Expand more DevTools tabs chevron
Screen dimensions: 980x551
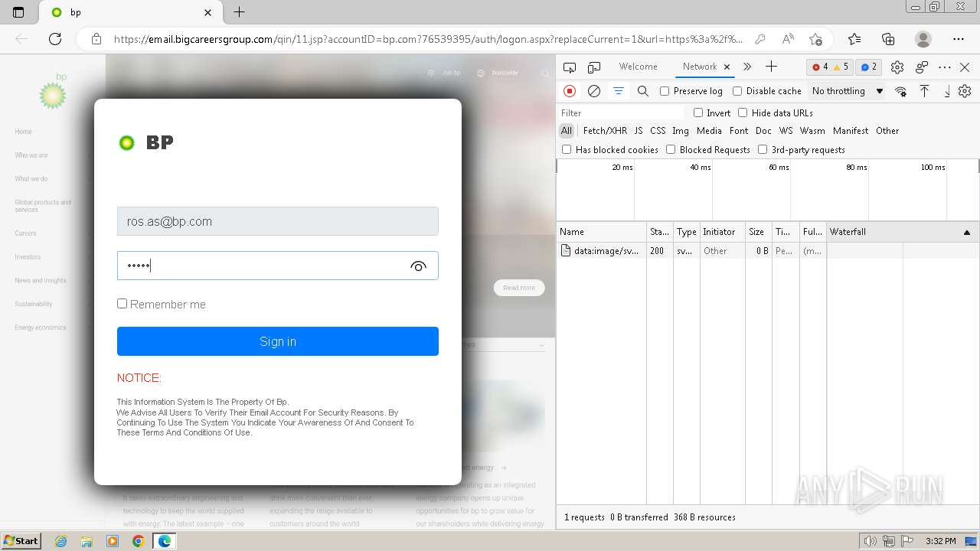coord(747,67)
